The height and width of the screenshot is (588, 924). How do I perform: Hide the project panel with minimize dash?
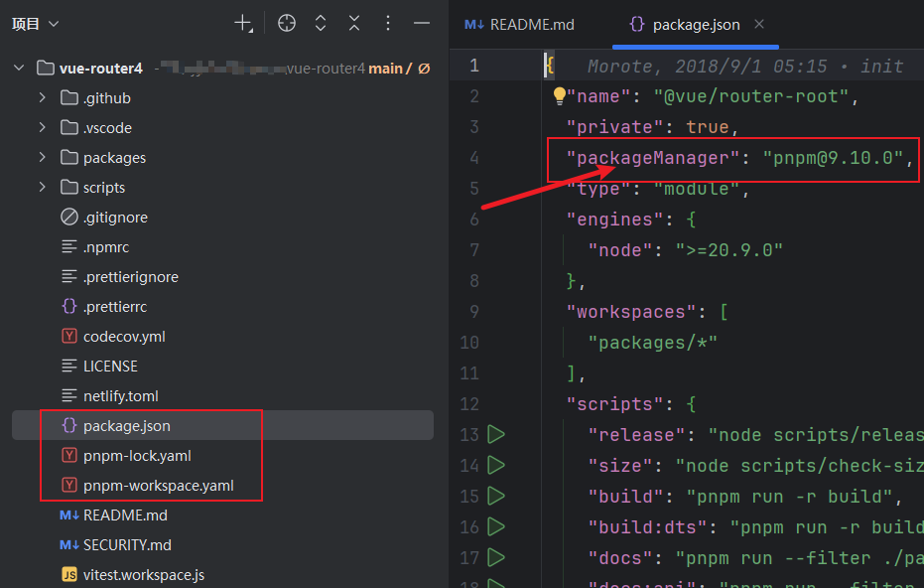pos(422,24)
